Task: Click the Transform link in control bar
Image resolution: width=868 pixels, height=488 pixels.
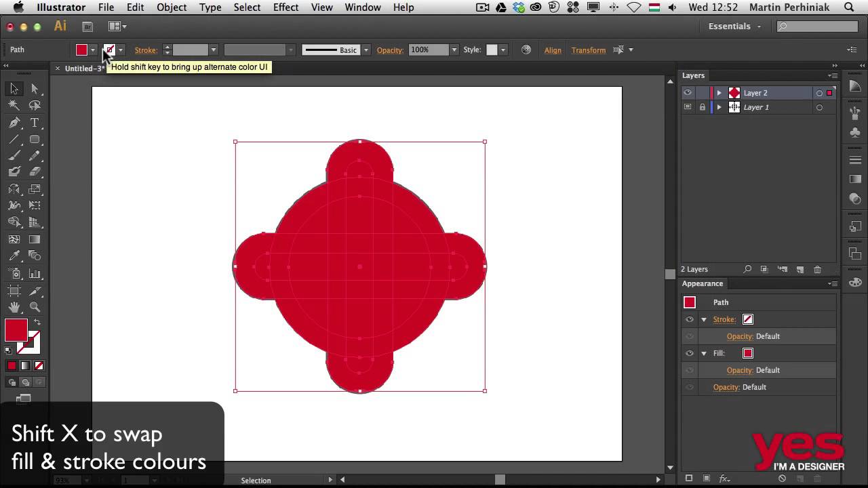Action: [x=588, y=50]
